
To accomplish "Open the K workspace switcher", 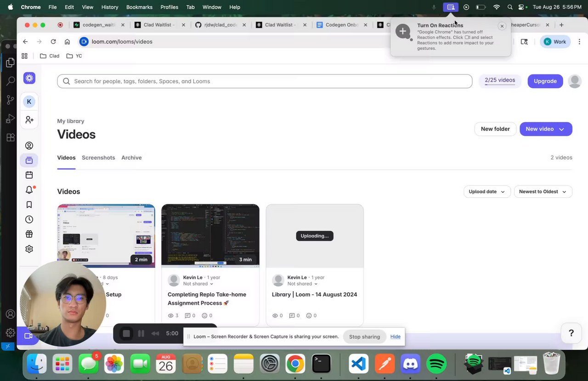I will click(x=29, y=101).
